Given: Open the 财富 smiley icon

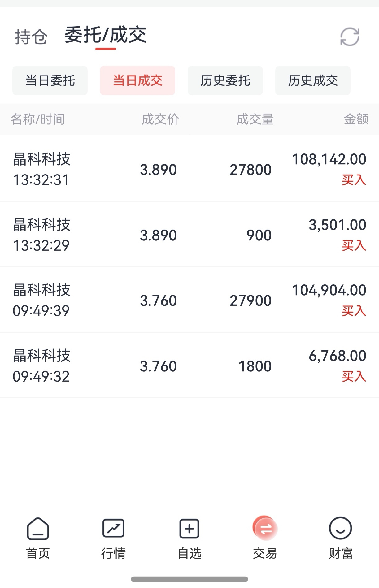Looking at the screenshot, I should point(340,528).
